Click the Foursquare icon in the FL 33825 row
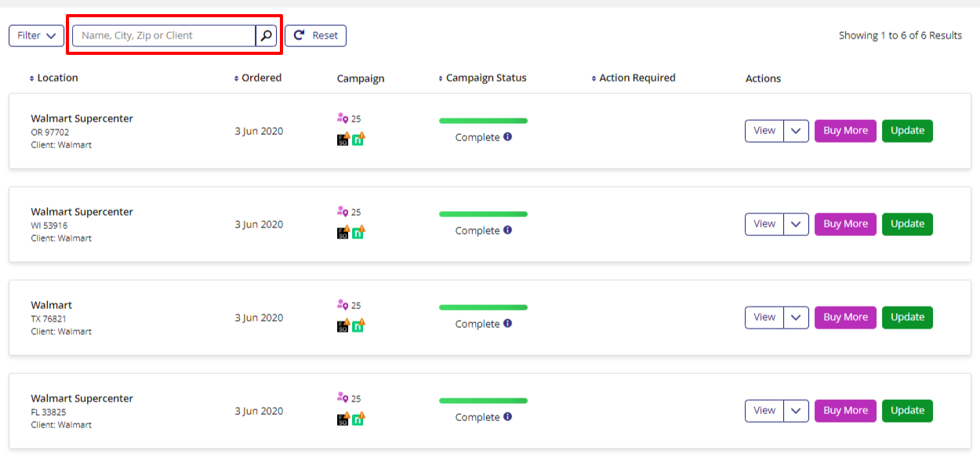980x454 pixels. tap(343, 419)
